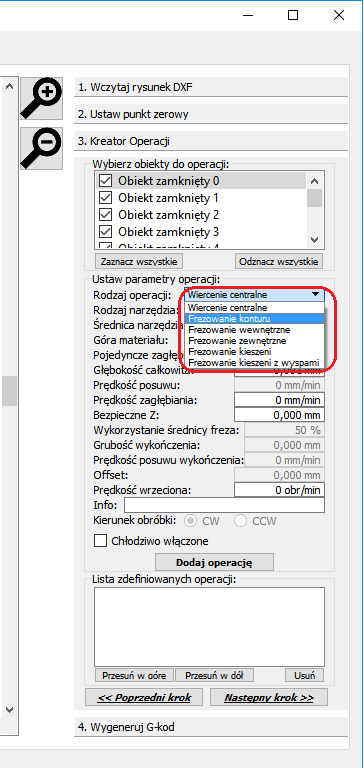Open the 1. Wczytaj rysunek DXF section
The image size is (364, 768).
pyautogui.click(x=211, y=88)
